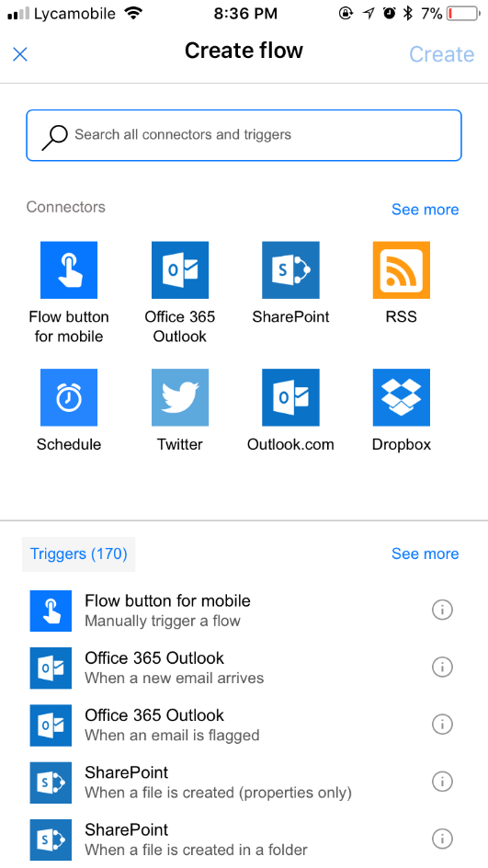Tap the Schedule label under connector
The image size is (488, 868).
[x=69, y=444]
